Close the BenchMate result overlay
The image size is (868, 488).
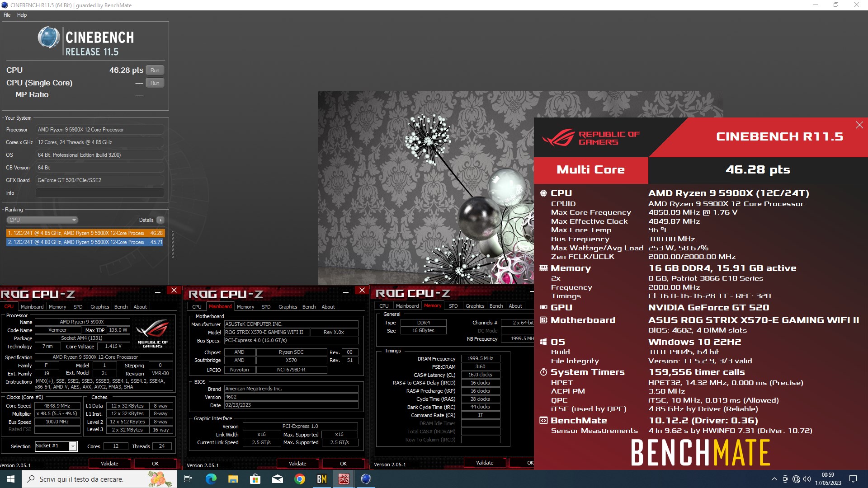click(x=859, y=125)
